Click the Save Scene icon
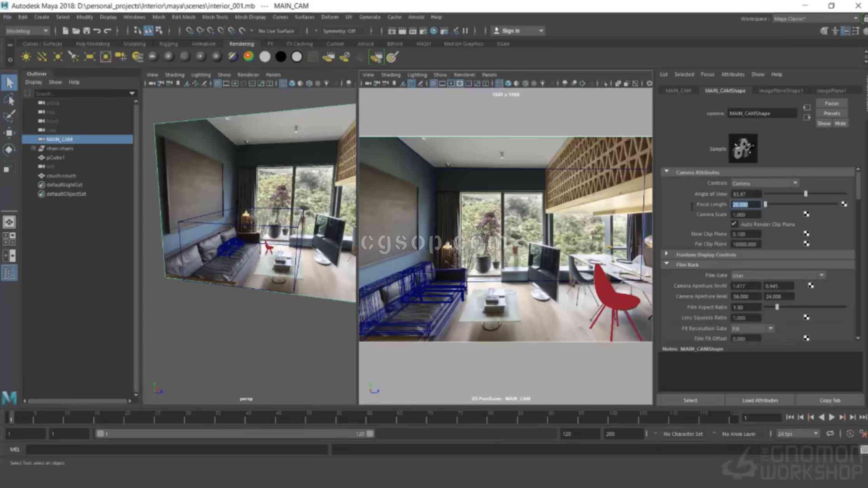The image size is (868, 488). coord(86,31)
